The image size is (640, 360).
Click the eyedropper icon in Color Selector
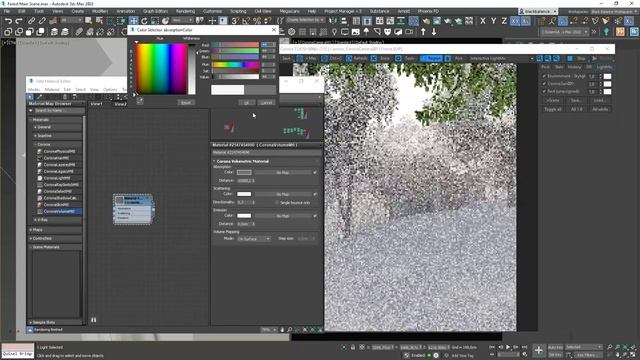[x=140, y=100]
